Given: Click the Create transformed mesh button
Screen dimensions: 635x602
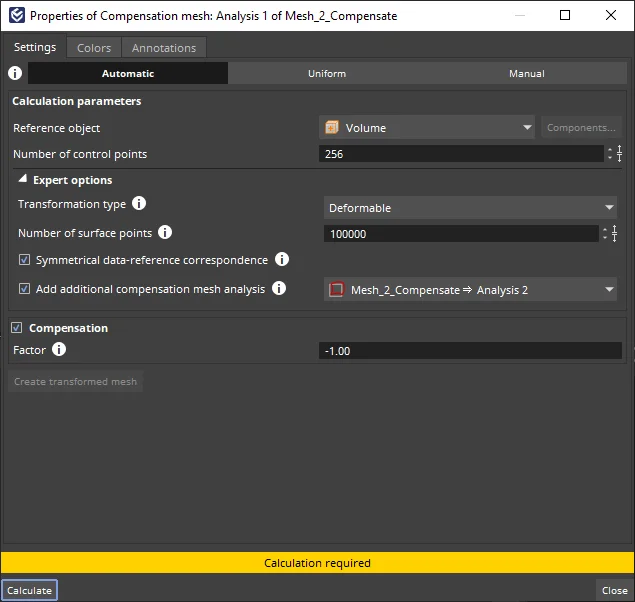Looking at the screenshot, I should point(76,381).
